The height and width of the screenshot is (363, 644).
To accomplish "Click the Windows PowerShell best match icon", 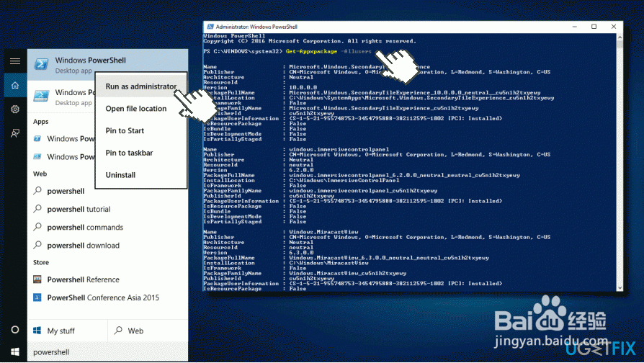I will point(41,65).
